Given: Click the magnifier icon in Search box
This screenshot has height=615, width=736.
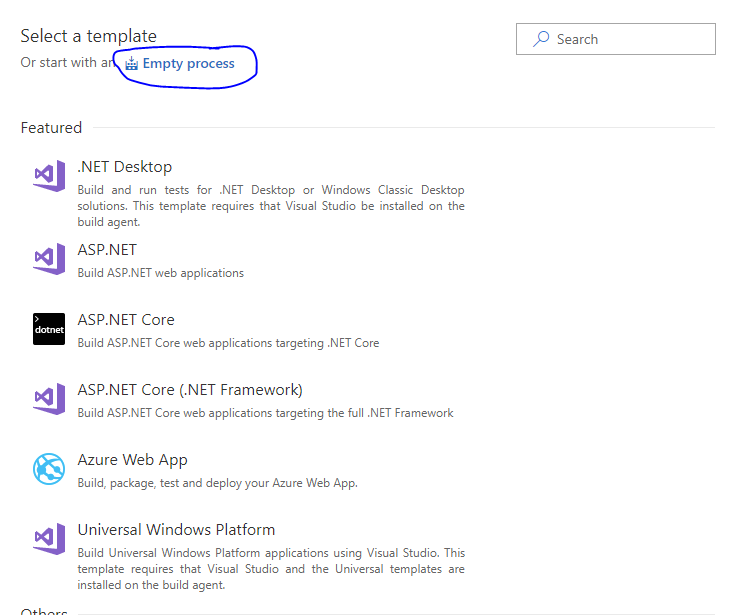Looking at the screenshot, I should point(541,39).
